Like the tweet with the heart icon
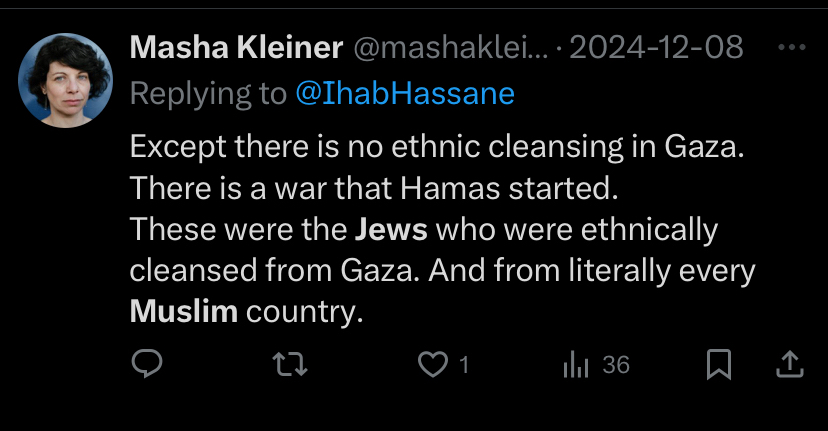 (432, 364)
